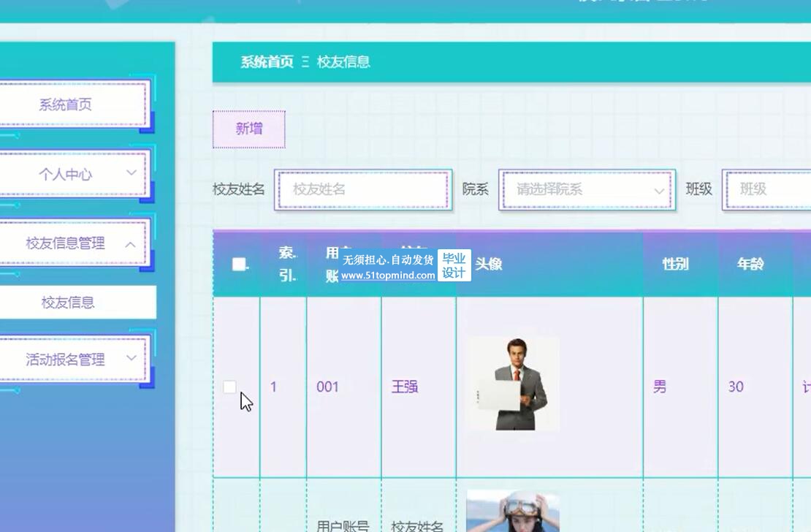Click the age cell 30
This screenshot has height=532, width=811.
click(736, 387)
